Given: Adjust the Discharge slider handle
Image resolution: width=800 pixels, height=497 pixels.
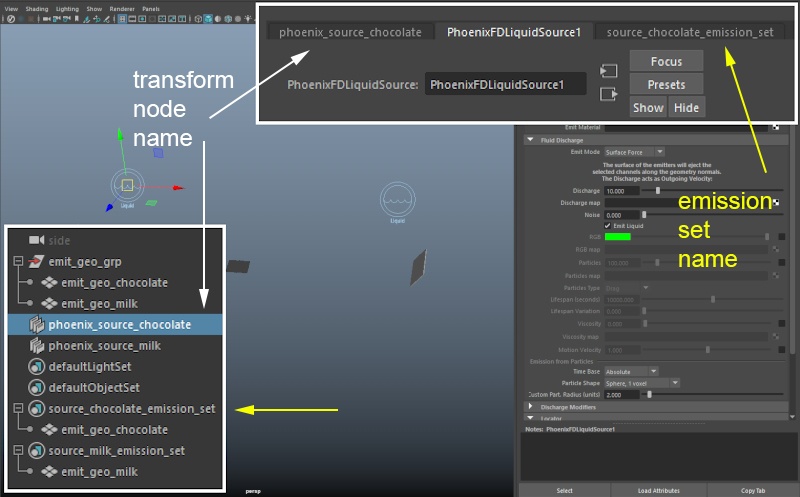Looking at the screenshot, I should click(x=658, y=190).
